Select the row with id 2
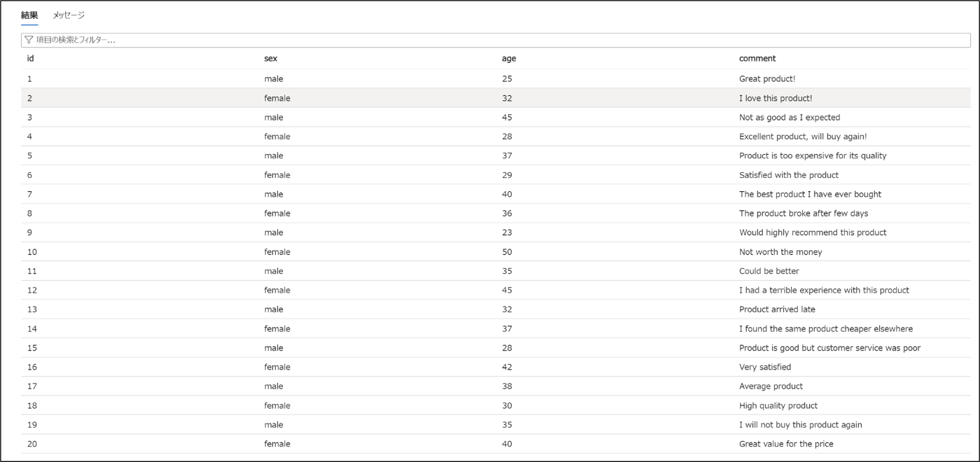The width and height of the screenshot is (980, 462). pos(496,98)
